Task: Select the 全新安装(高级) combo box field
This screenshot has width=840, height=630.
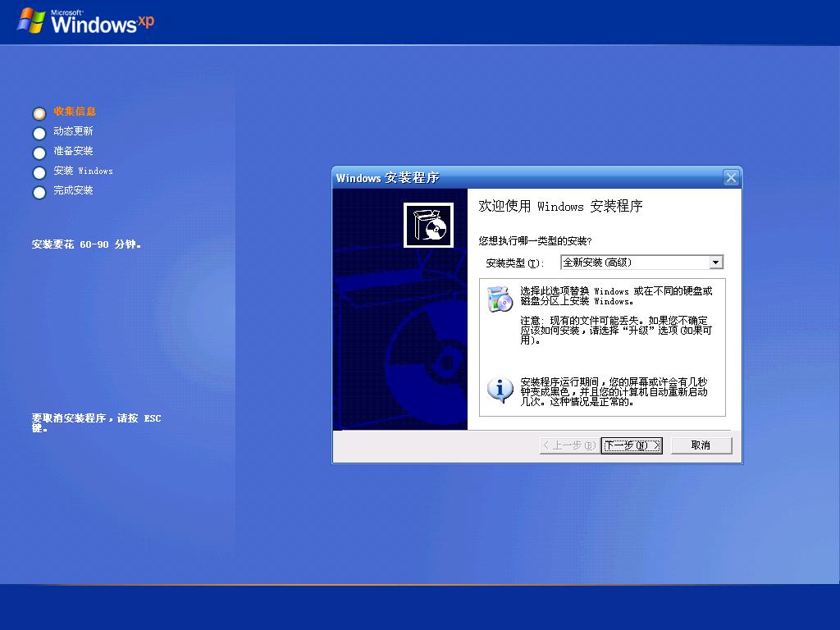Action: 641,262
